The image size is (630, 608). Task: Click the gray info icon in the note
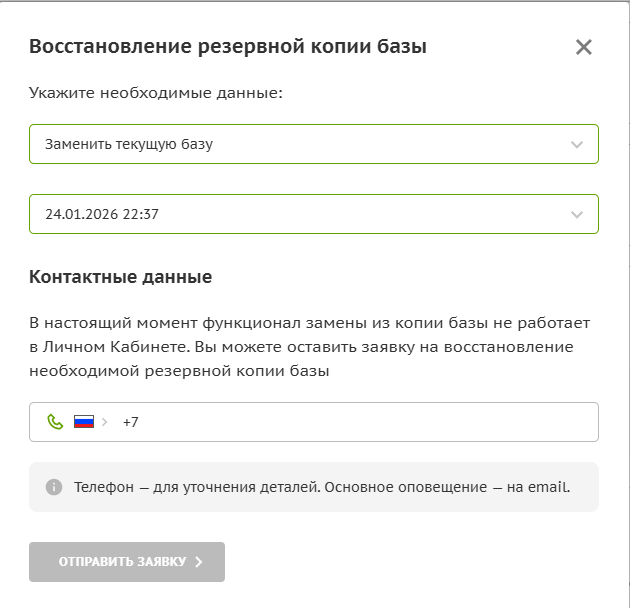click(x=54, y=487)
